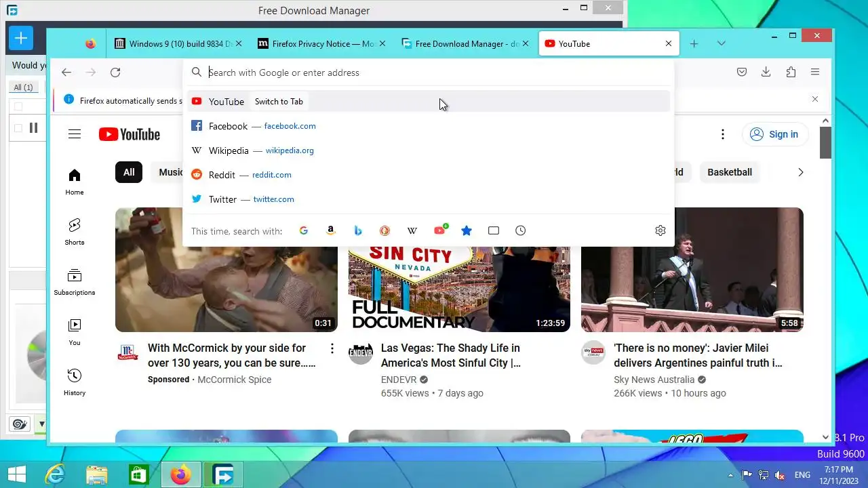Open the list all tabs dropdown

(722, 43)
